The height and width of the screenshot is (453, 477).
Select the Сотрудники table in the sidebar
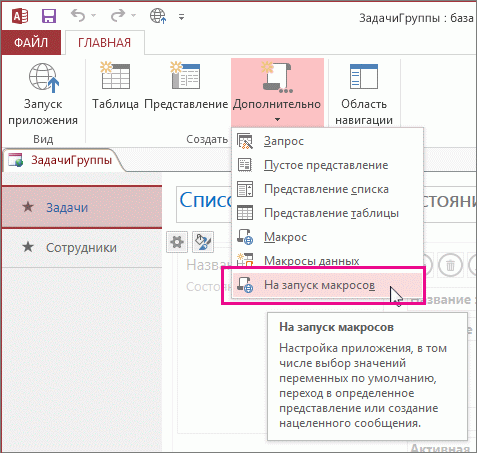pyautogui.click(x=82, y=248)
